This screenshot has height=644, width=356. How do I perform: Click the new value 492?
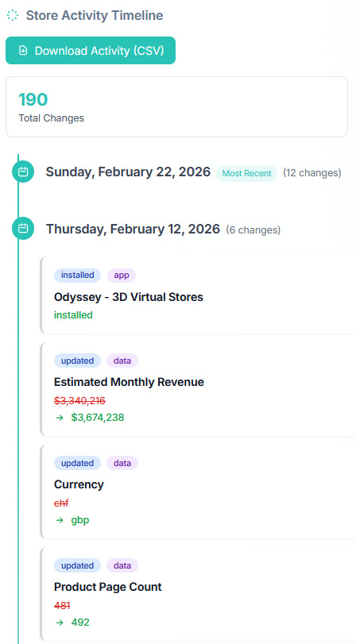(80, 623)
